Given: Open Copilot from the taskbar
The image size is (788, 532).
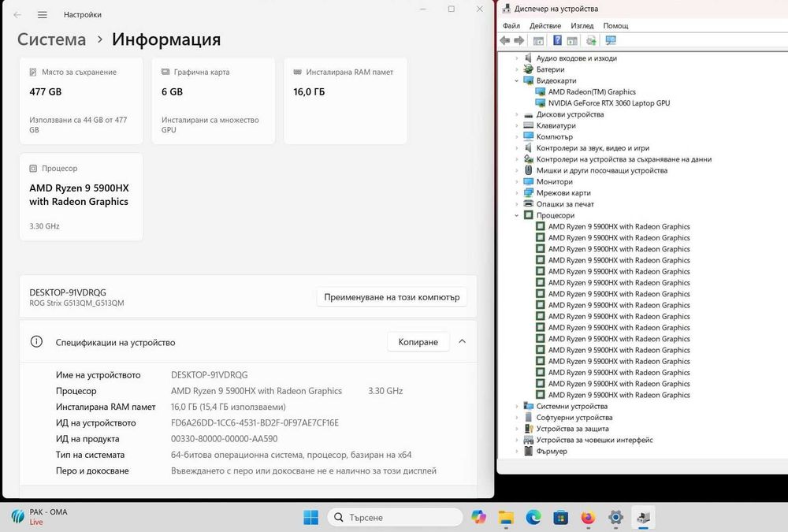Looking at the screenshot, I should [478, 517].
